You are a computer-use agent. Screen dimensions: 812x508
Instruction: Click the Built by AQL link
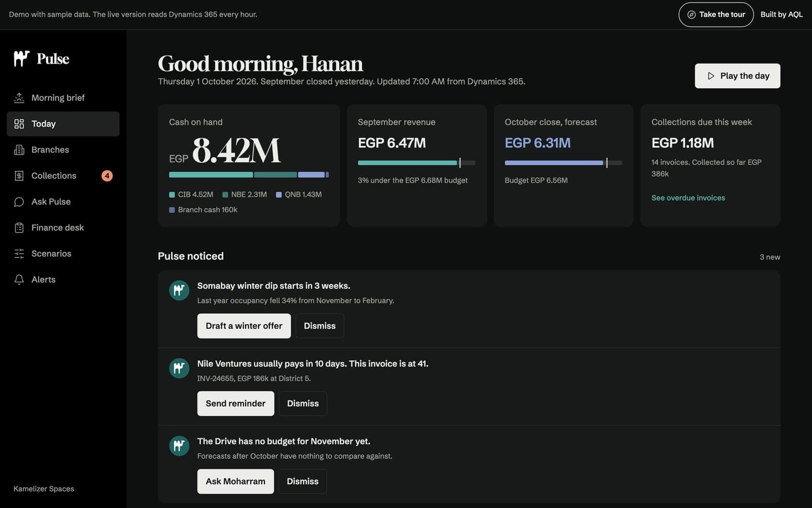coord(782,15)
